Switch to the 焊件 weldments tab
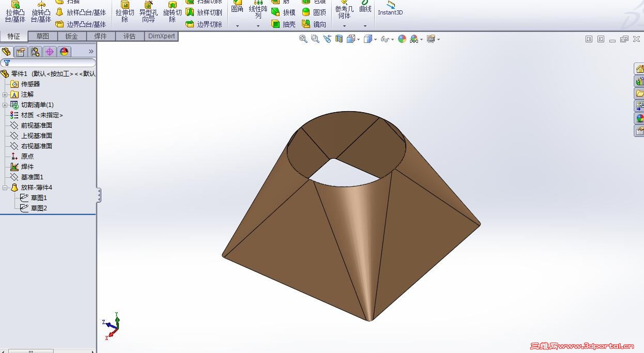This screenshot has width=644, height=353. (x=100, y=36)
